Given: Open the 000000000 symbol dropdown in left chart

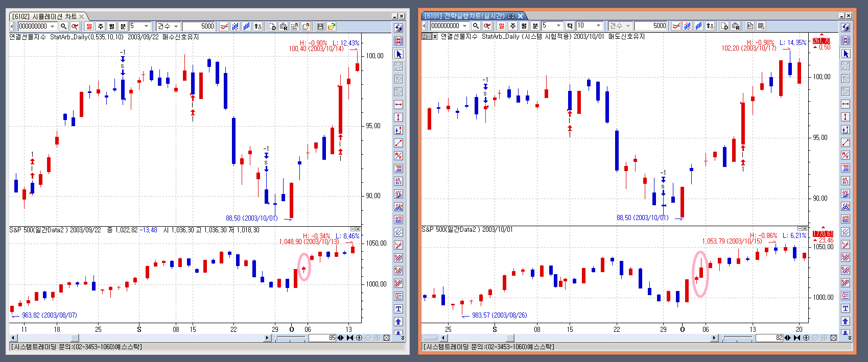Looking at the screenshot, I should coord(52,26).
